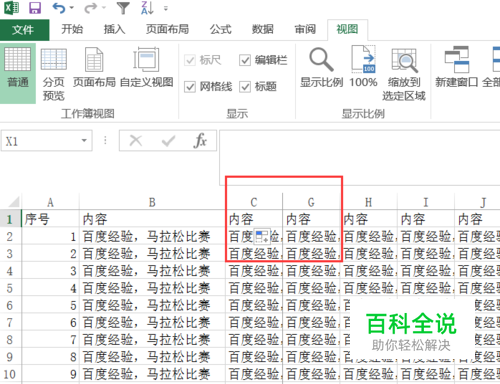Click the filter funnel icon in quick access
This screenshot has height=384, width=500.
[x=123, y=8]
